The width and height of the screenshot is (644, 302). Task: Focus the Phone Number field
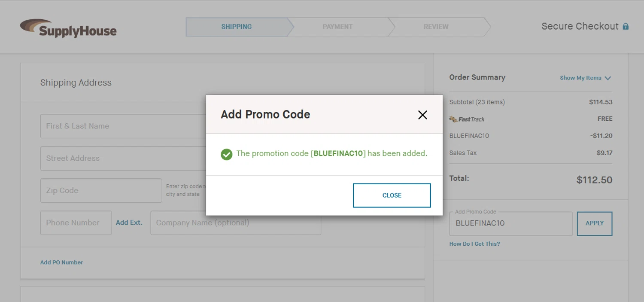(x=76, y=223)
